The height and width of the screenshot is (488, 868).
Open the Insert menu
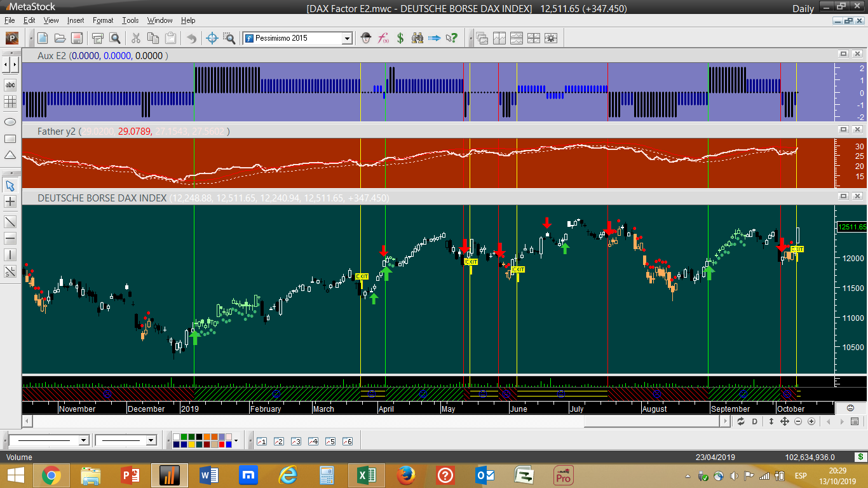[75, 20]
